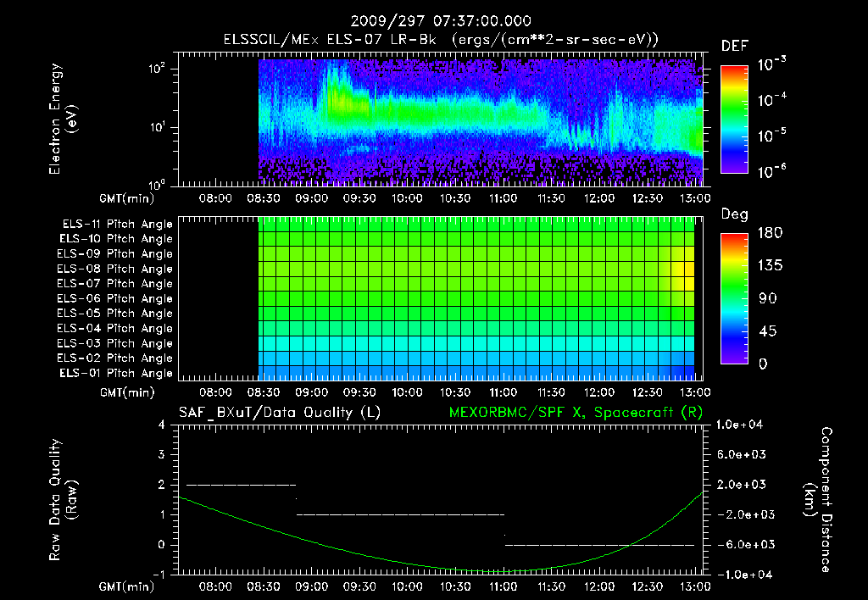
Task: Click the green spacecraft orbit curve
Action: point(441,567)
